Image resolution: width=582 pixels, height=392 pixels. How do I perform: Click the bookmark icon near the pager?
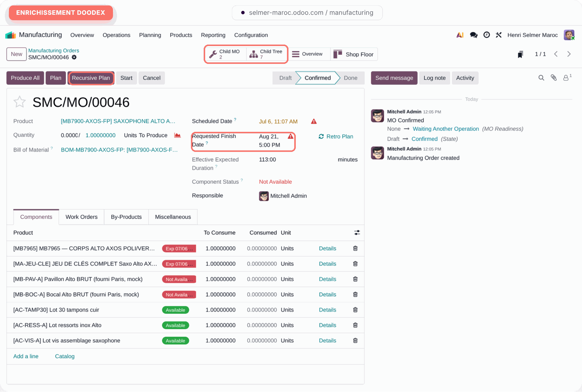tap(520, 54)
